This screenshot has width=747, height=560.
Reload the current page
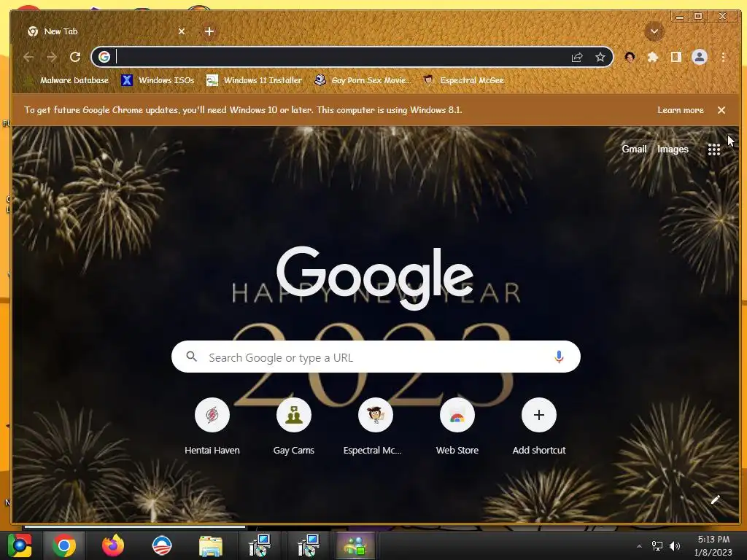75,57
